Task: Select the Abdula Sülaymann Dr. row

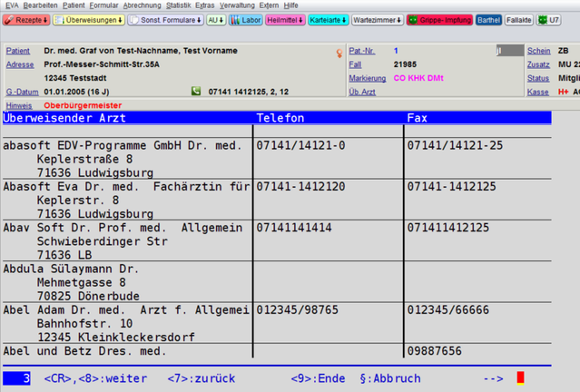Action: [277, 282]
